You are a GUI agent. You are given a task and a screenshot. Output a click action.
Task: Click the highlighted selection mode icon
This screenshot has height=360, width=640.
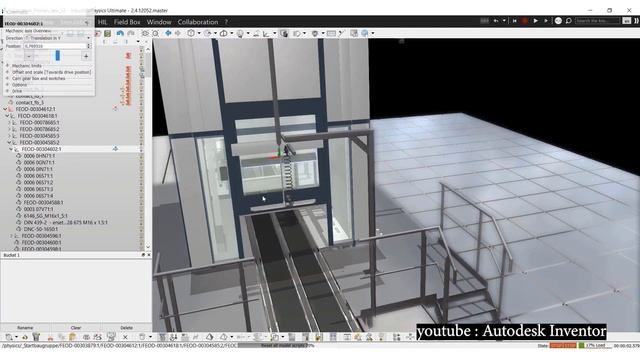click(x=284, y=33)
